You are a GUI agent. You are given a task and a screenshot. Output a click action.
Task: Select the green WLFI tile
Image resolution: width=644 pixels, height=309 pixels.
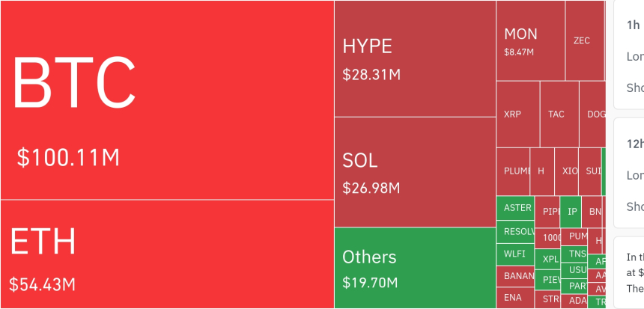coord(515,254)
